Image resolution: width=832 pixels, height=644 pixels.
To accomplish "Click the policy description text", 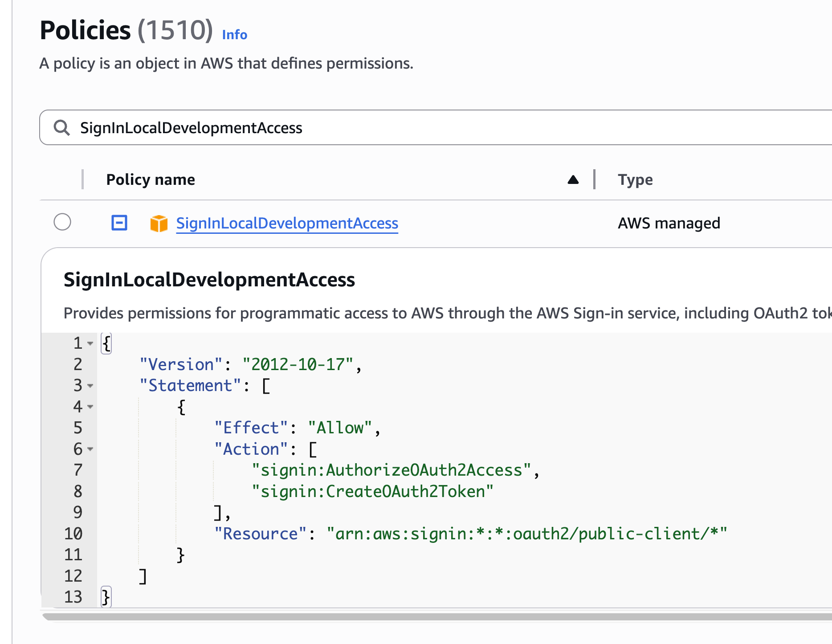I will click(x=448, y=313).
